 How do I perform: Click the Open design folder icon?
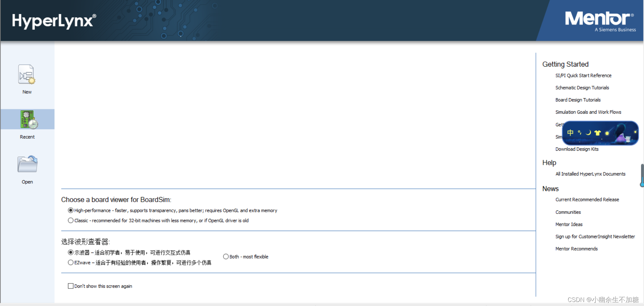tap(27, 164)
